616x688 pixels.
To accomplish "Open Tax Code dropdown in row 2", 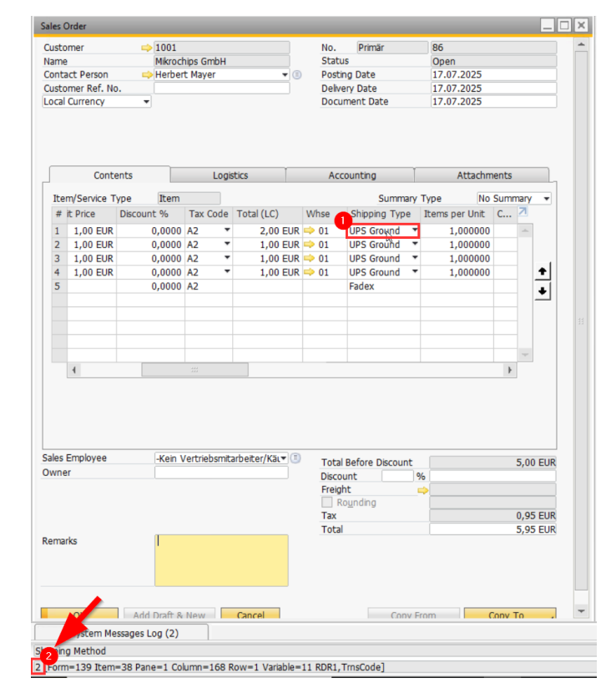I will click(226, 245).
